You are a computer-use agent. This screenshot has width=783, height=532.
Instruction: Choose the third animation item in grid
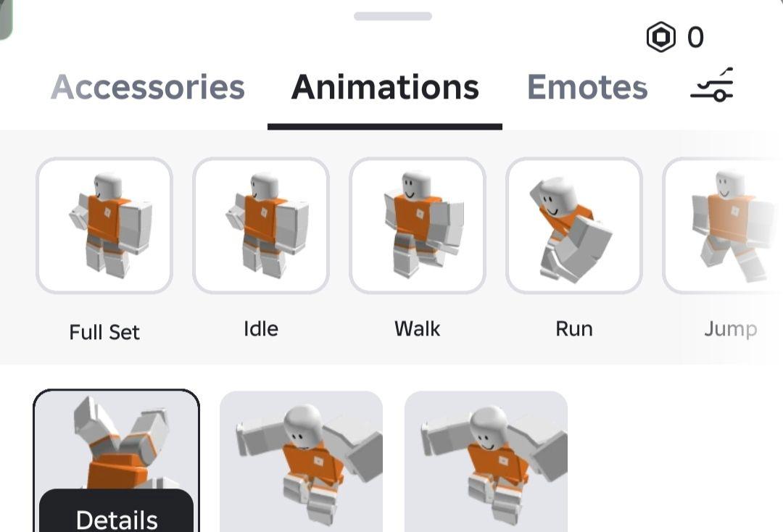point(486,461)
